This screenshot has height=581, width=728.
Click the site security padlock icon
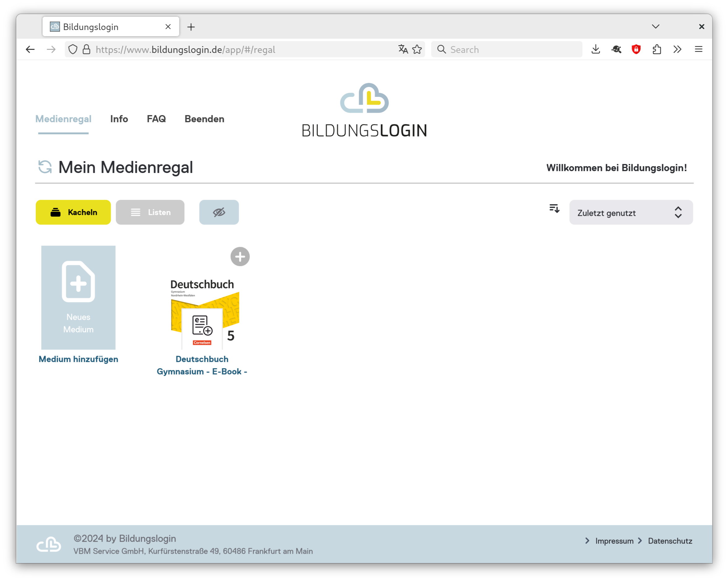point(87,49)
